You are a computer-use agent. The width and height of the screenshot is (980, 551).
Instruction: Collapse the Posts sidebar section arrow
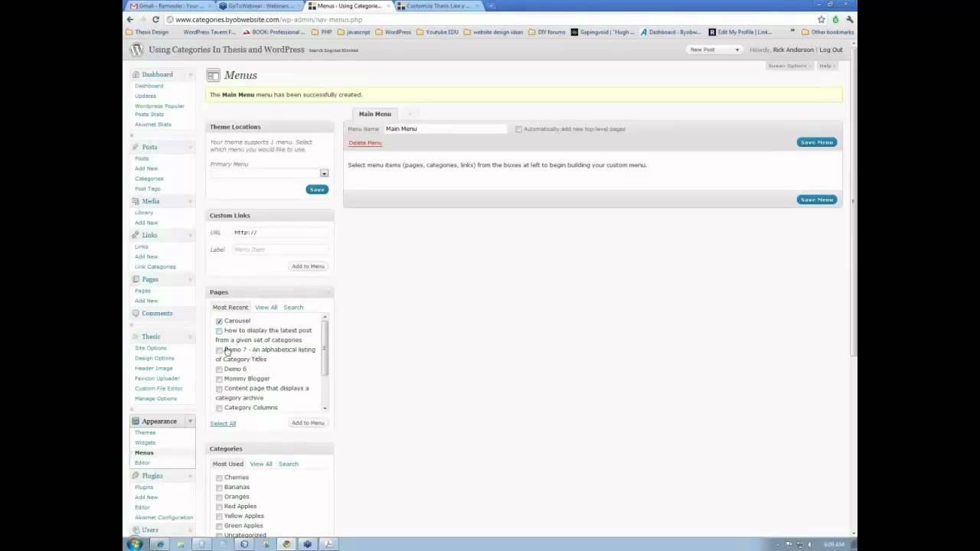click(x=190, y=147)
